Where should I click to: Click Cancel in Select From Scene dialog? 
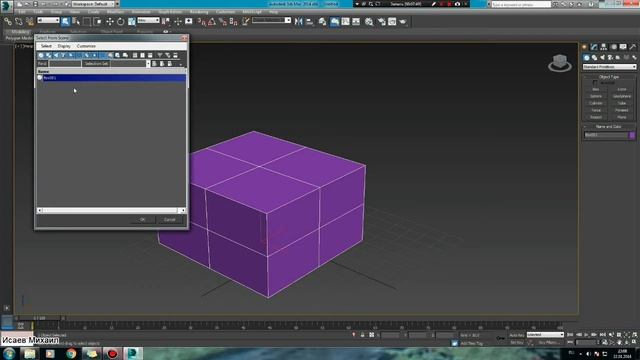coord(170,220)
